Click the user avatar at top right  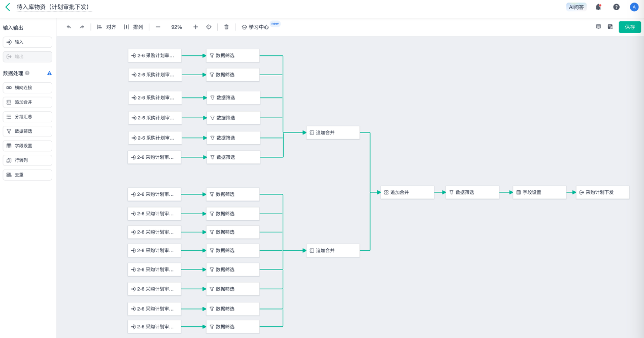[x=634, y=7]
